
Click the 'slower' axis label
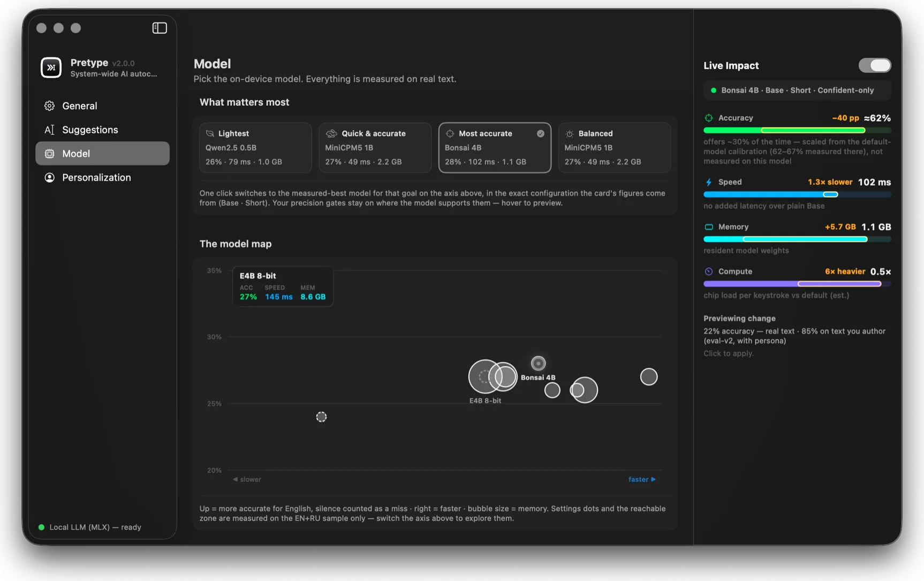coord(247,479)
